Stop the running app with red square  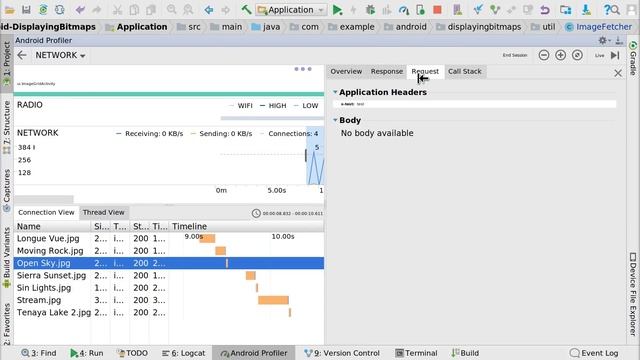[x=437, y=9]
